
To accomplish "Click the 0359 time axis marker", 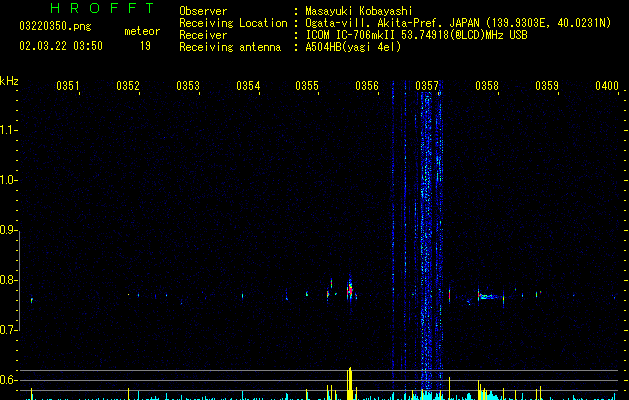I will (547, 85).
